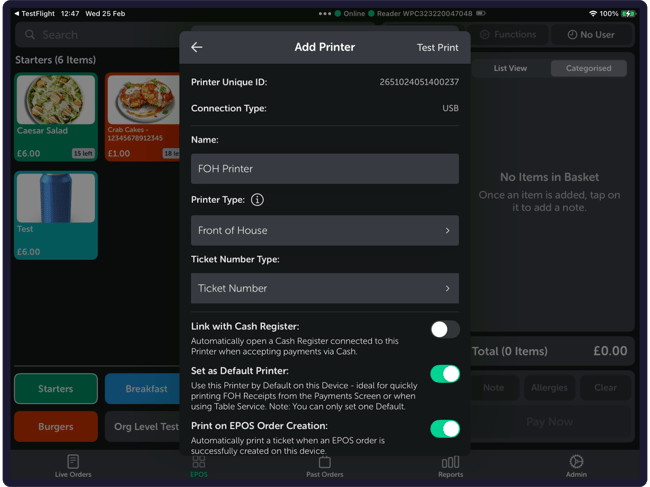Select the Starters category
The width and height of the screenshot is (650, 487).
(56, 389)
